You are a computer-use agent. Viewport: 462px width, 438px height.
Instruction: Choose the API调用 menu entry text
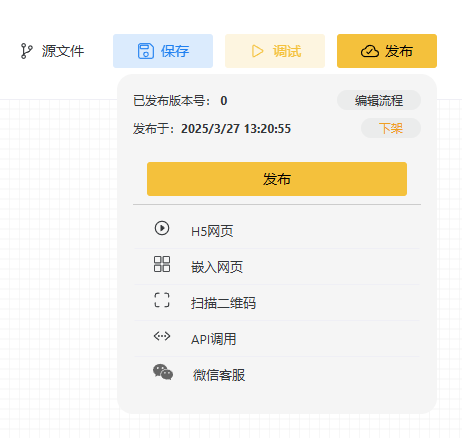pos(213,339)
